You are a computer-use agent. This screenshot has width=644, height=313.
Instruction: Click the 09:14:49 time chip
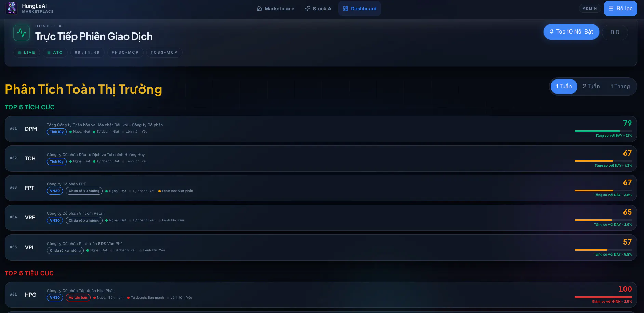click(x=87, y=53)
